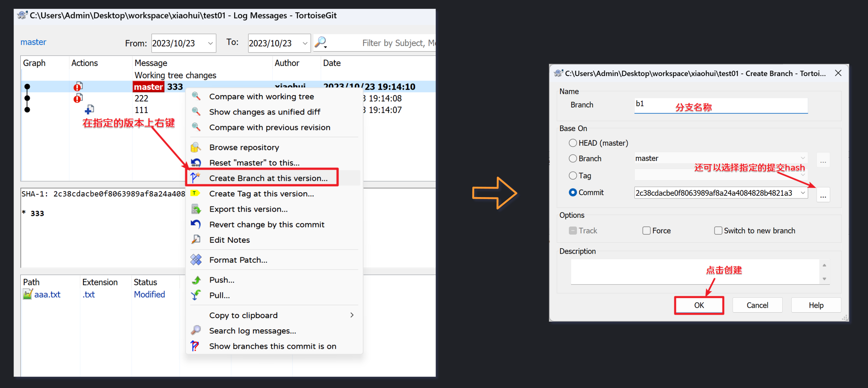Click the Cancel button
Screen dimensions: 868x388
pos(757,305)
